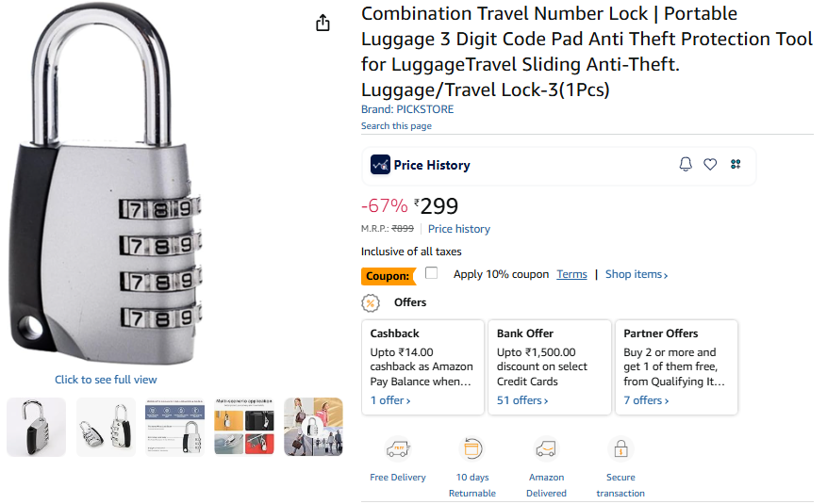Click to see full view of lock

point(106,380)
